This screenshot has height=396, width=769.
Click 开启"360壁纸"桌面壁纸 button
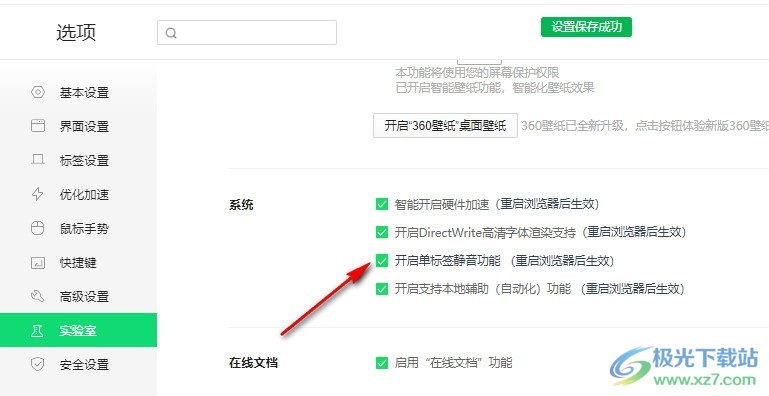coord(445,126)
